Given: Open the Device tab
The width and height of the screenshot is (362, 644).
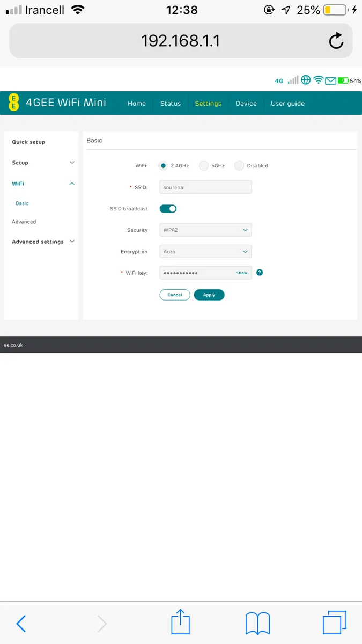Looking at the screenshot, I should point(246,104).
